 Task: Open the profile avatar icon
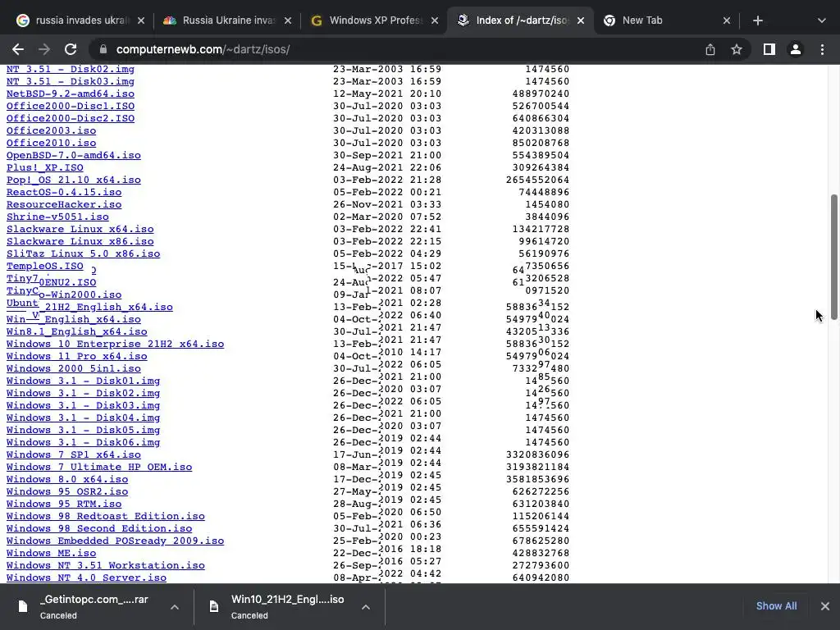796,49
